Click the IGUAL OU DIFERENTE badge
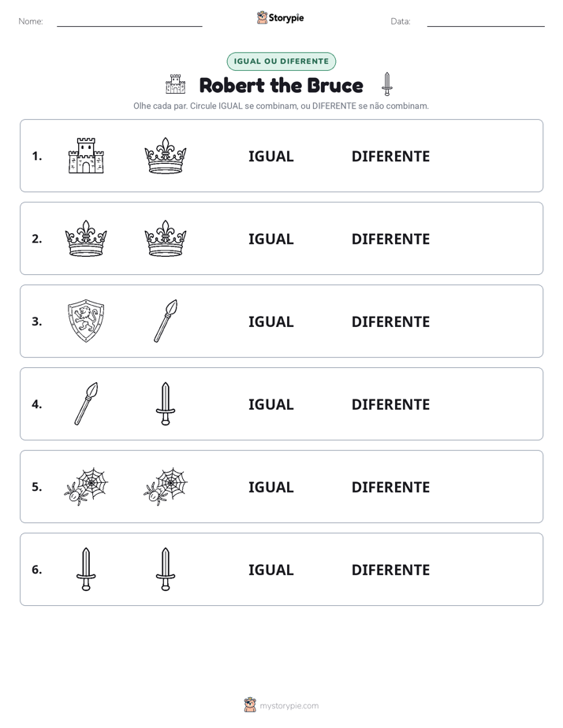The width and height of the screenshot is (563, 728). click(281, 61)
